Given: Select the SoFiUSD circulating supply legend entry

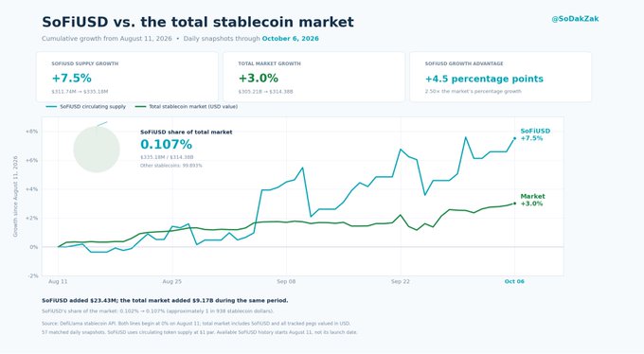Looking at the screenshot, I should pos(86,106).
